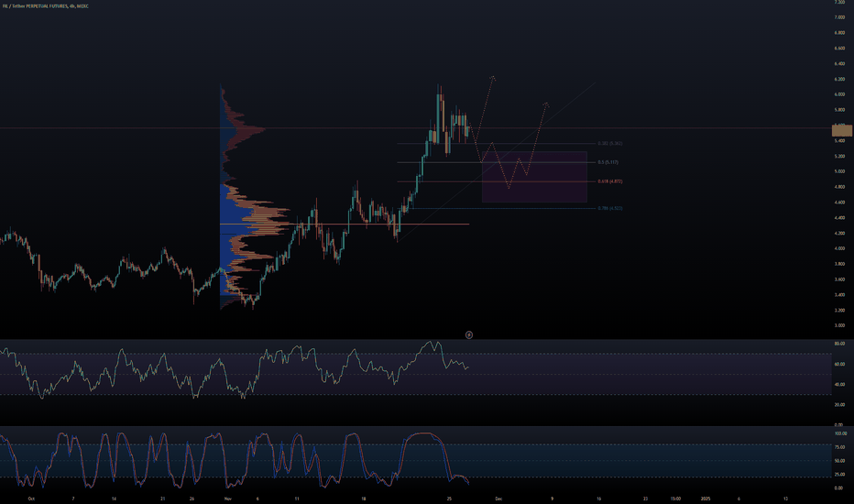Click the 18 date label on the time axis
This screenshot has width=854, height=504.
(x=364, y=499)
